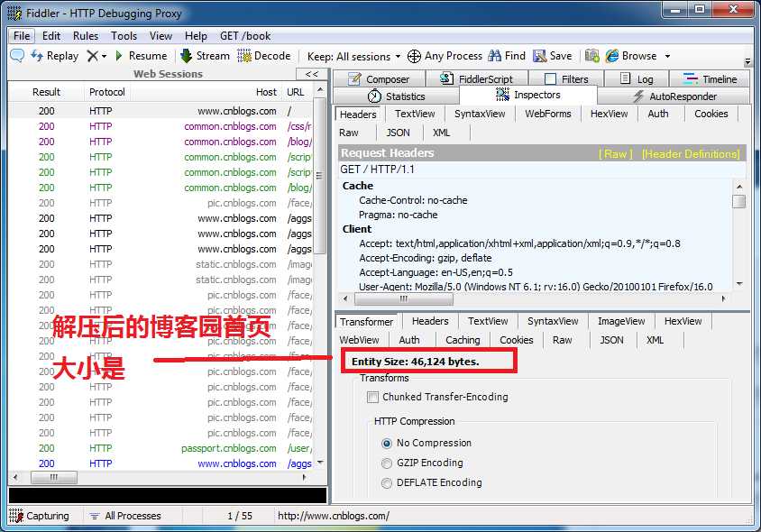
Task: Open the Rules menu
Action: (86, 36)
